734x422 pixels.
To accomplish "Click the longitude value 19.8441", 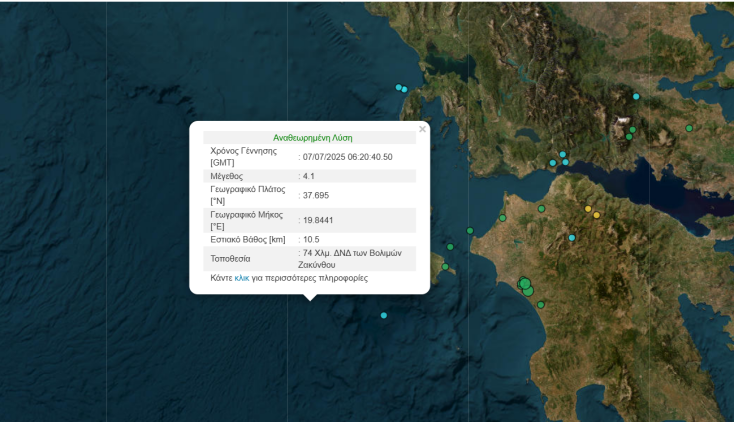I will tap(318, 221).
